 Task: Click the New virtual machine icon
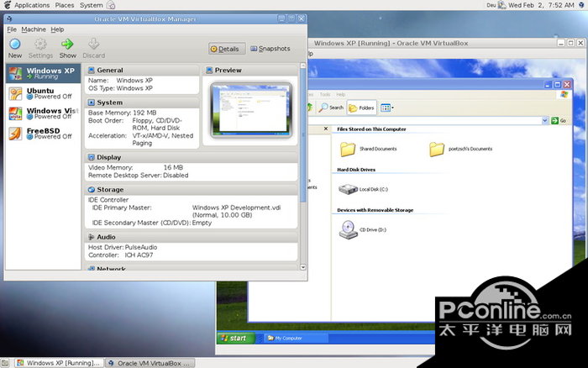[15, 45]
